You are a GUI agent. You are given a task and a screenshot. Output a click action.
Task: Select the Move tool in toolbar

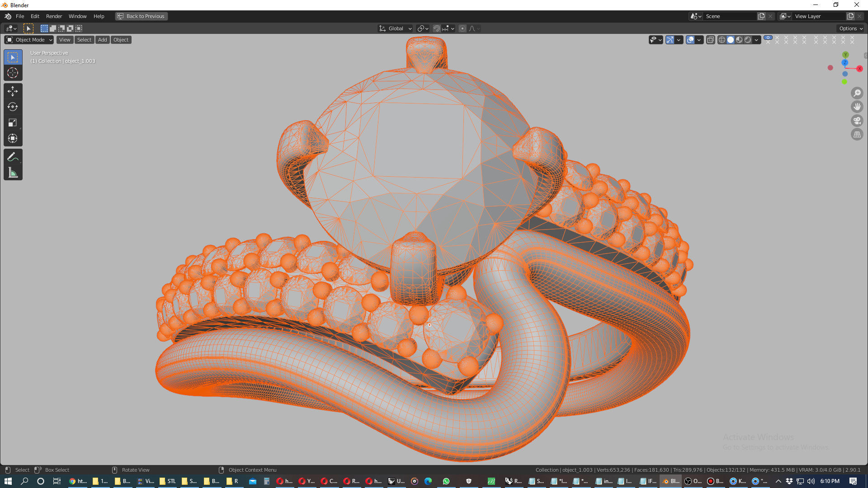pyautogui.click(x=13, y=91)
